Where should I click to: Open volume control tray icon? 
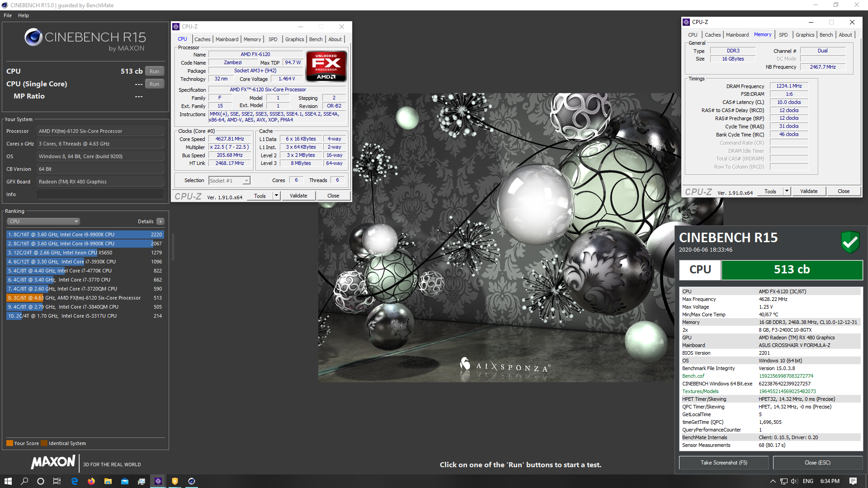point(794,481)
